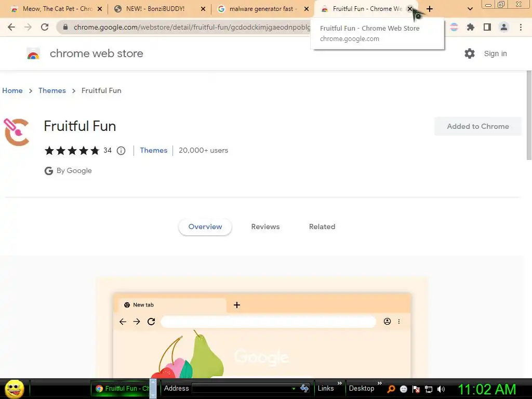This screenshot has width=532, height=399.
Task: Select Fruitful Fun Chrome taskbar button
Action: [x=120, y=389]
